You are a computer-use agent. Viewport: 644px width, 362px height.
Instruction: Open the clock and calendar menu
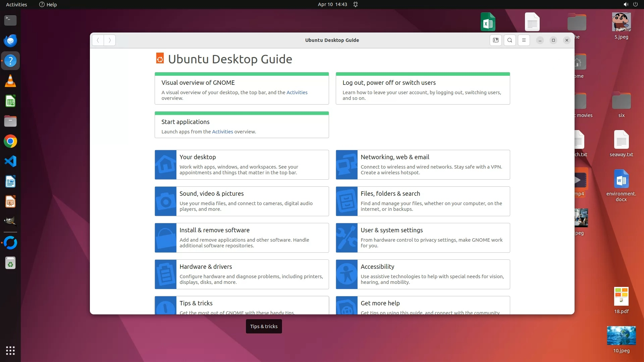(332, 4)
